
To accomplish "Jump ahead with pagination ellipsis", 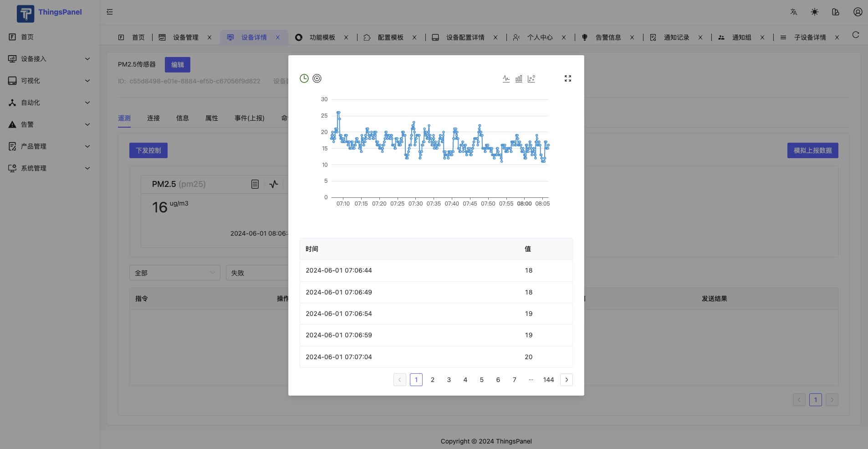I will (x=531, y=380).
